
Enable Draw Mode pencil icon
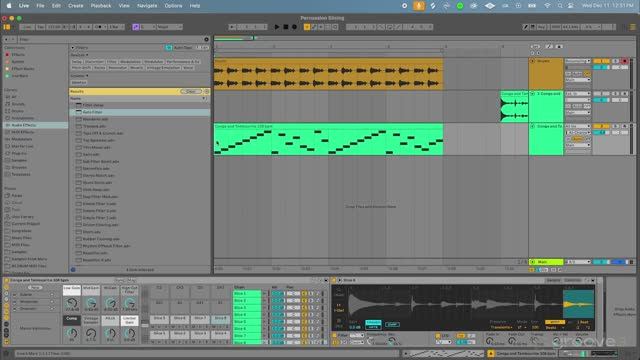(x=525, y=27)
